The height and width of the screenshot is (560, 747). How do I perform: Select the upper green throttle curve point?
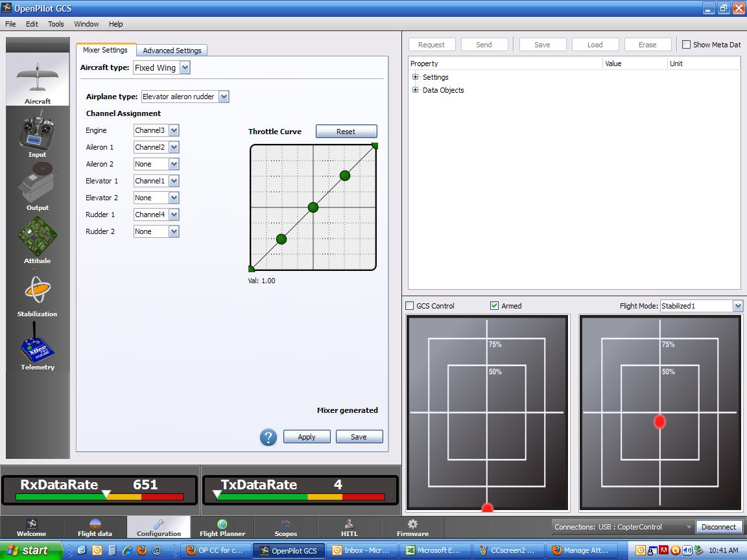point(345,176)
